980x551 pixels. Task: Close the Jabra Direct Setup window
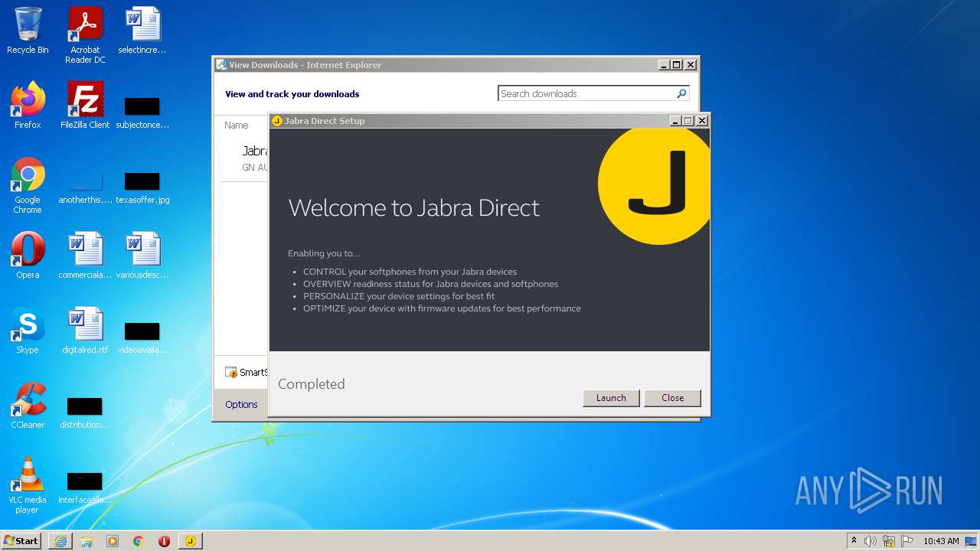(x=701, y=121)
